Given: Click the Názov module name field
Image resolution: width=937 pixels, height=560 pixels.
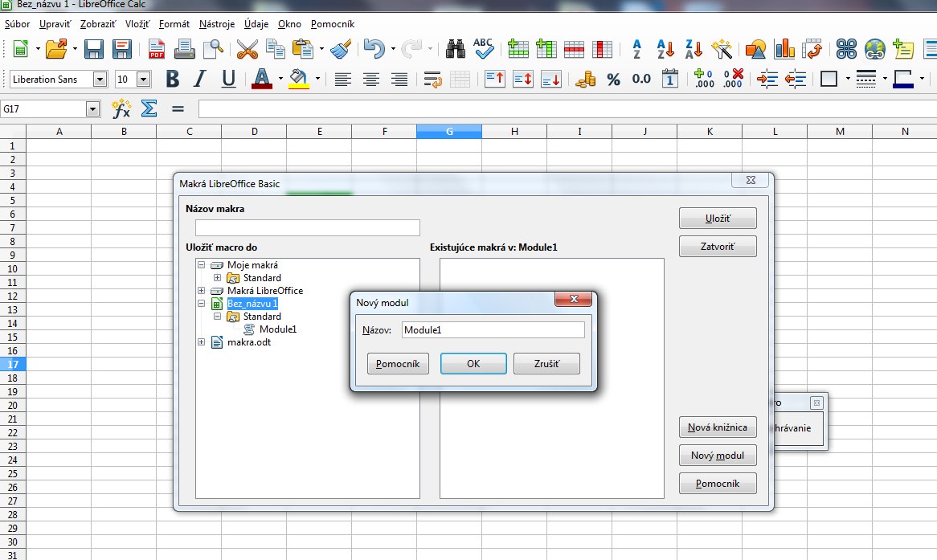Looking at the screenshot, I should tap(493, 330).
